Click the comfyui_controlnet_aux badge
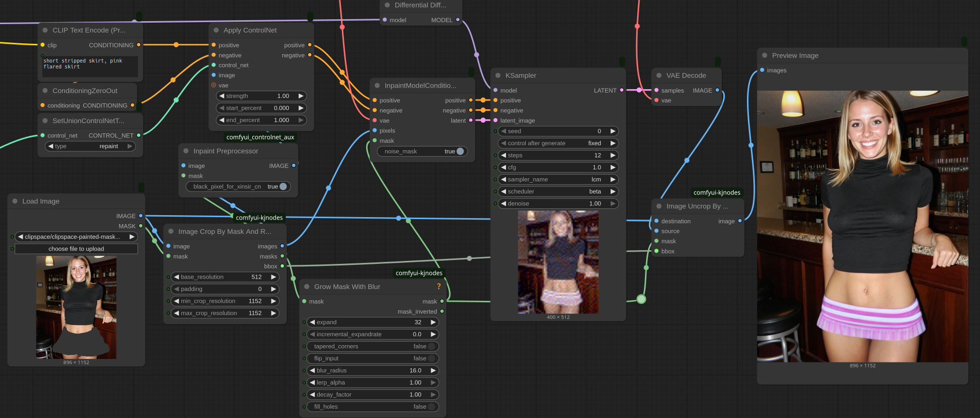The width and height of the screenshot is (980, 418). pyautogui.click(x=260, y=137)
